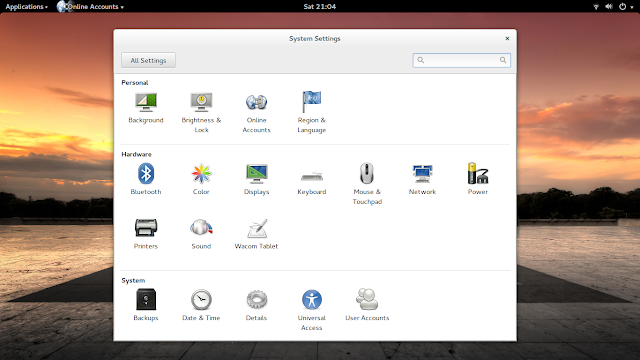Open the Applications menu in the top bar
The height and width of the screenshot is (360, 640).
(x=27, y=7)
